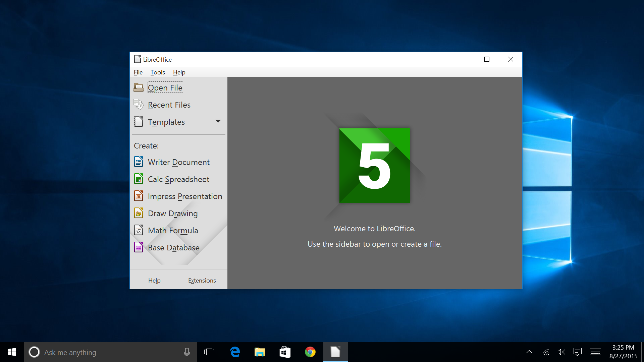Click the Base Database icon
The width and height of the screenshot is (644, 362).
[139, 247]
